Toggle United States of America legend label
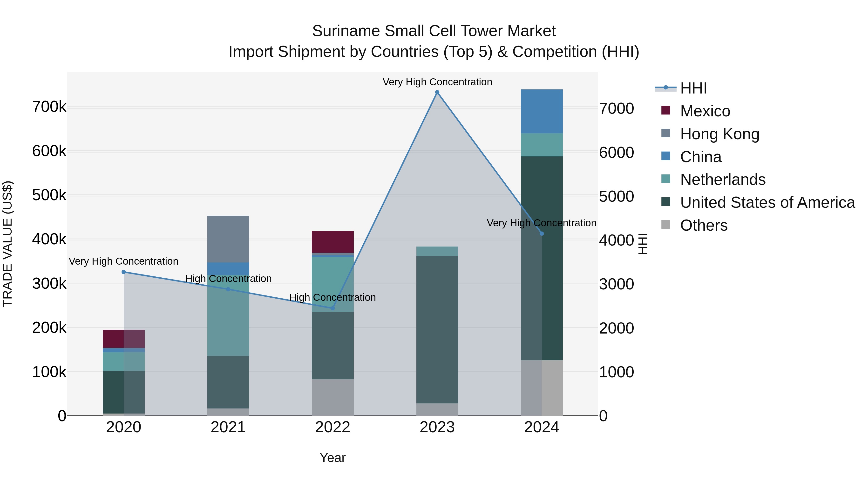868x488 pixels. pyautogui.click(x=767, y=202)
